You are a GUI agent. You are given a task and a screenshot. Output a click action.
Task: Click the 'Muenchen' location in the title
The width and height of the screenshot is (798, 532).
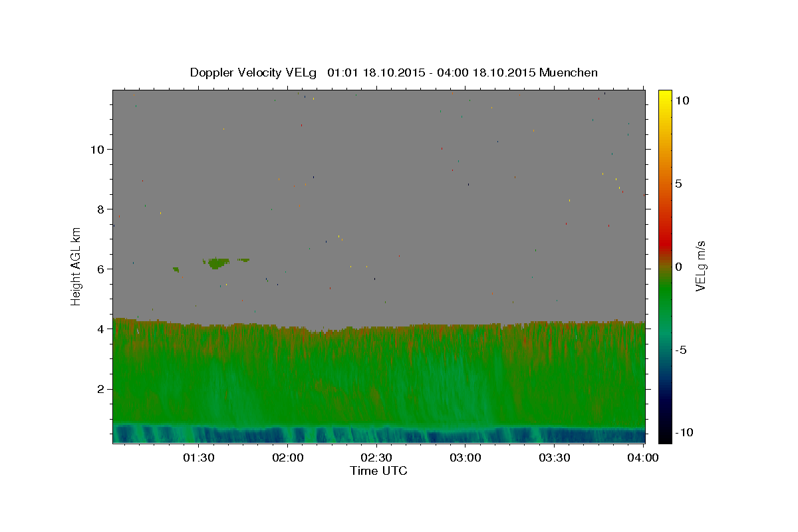click(569, 72)
